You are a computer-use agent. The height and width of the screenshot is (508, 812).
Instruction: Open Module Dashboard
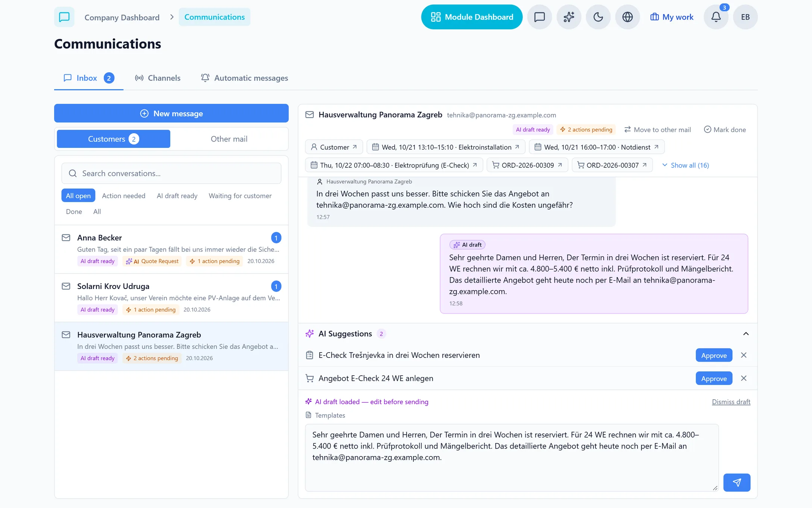(x=472, y=17)
